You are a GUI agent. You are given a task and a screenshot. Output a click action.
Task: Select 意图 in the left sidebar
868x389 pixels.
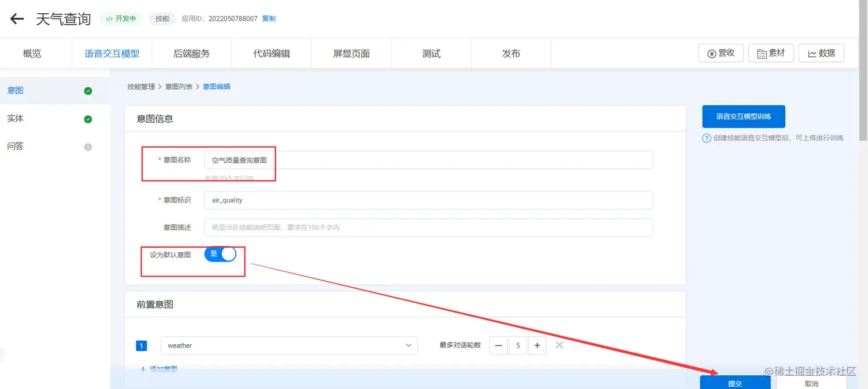[x=55, y=90]
